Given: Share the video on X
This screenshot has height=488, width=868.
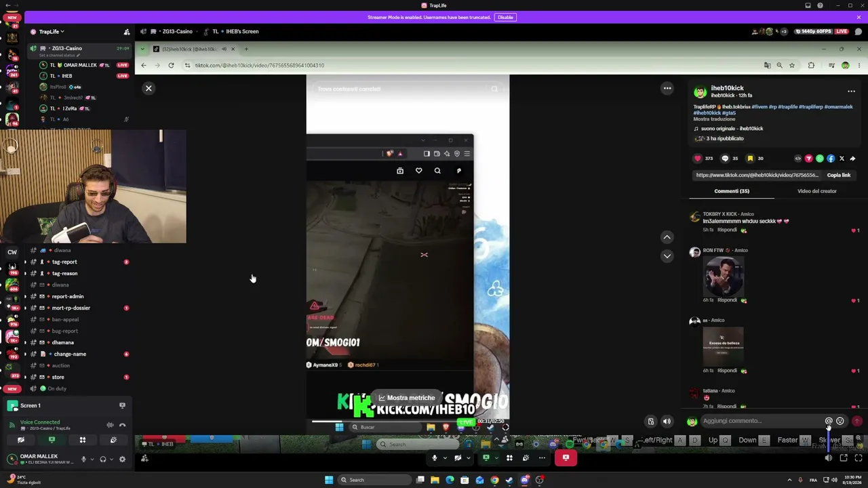Looking at the screenshot, I should (x=842, y=159).
